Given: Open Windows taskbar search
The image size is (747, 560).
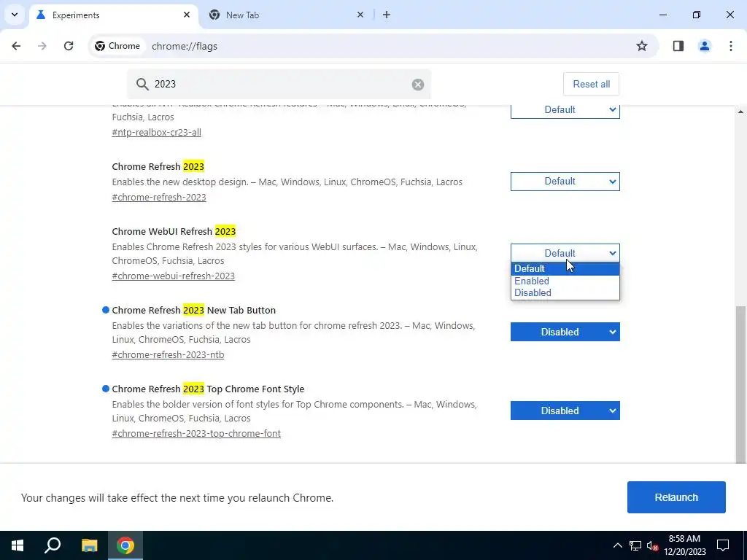Looking at the screenshot, I should click(53, 545).
